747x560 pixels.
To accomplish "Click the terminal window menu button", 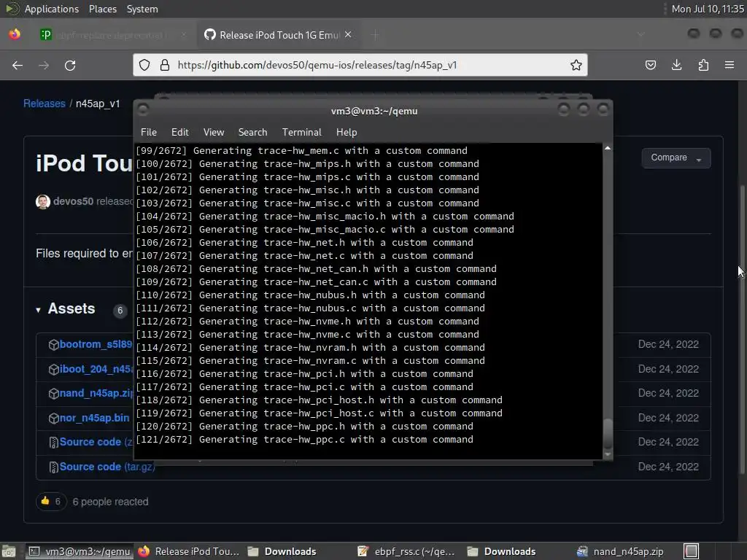I will [x=143, y=110].
